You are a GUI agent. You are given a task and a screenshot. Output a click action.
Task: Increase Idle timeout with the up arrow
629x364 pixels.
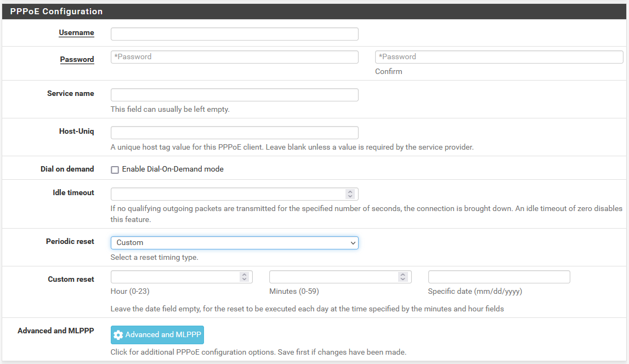pos(350,192)
